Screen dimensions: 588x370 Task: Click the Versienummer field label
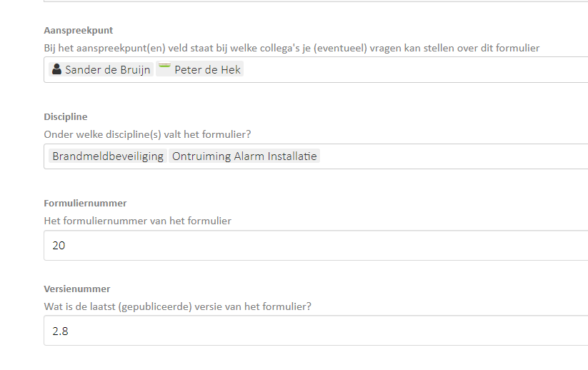[77, 289]
